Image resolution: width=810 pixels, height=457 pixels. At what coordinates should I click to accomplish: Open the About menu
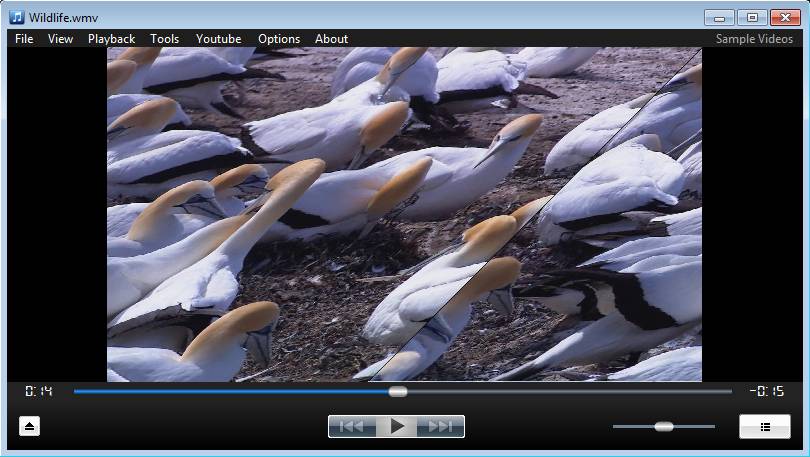pos(331,39)
